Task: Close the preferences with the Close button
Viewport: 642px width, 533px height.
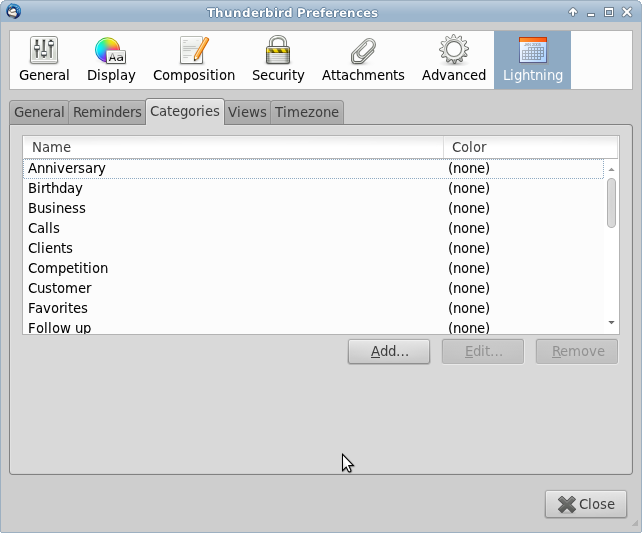Action: pyautogui.click(x=586, y=504)
